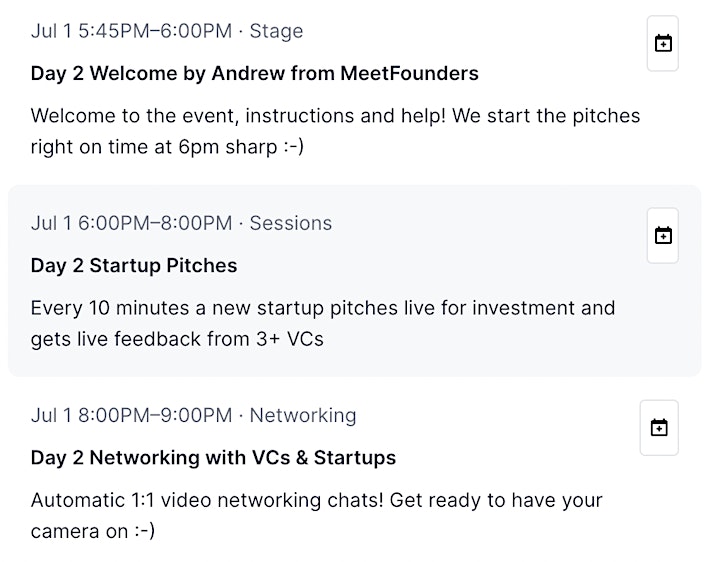
Task: Click the 'right on time at 6pm sharp' line
Action: (x=167, y=147)
